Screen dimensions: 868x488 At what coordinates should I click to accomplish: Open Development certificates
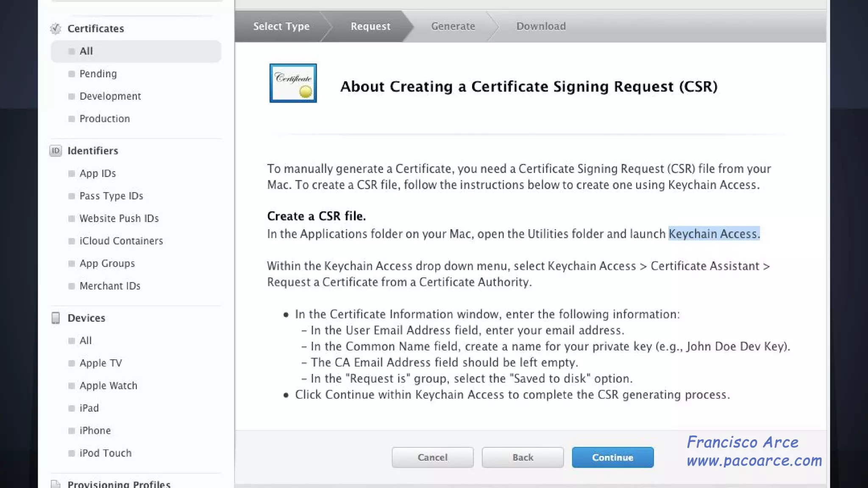pos(110,96)
